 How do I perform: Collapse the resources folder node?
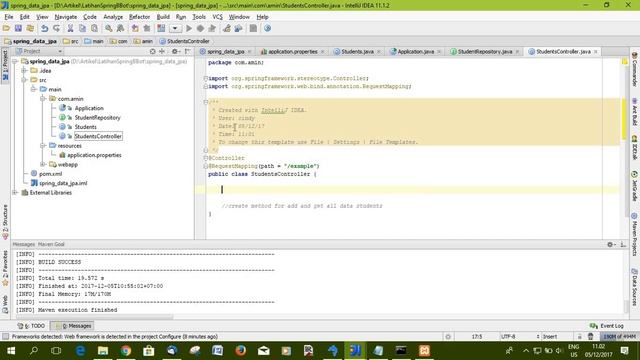[x=43, y=146]
